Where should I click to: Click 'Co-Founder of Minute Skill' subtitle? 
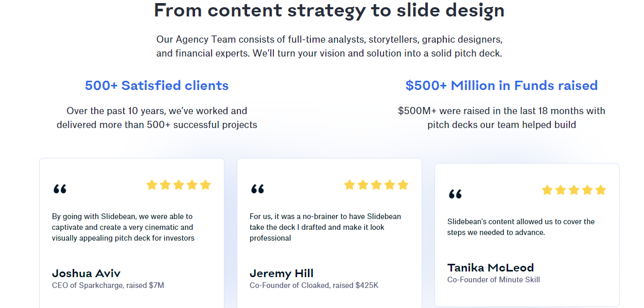(494, 280)
